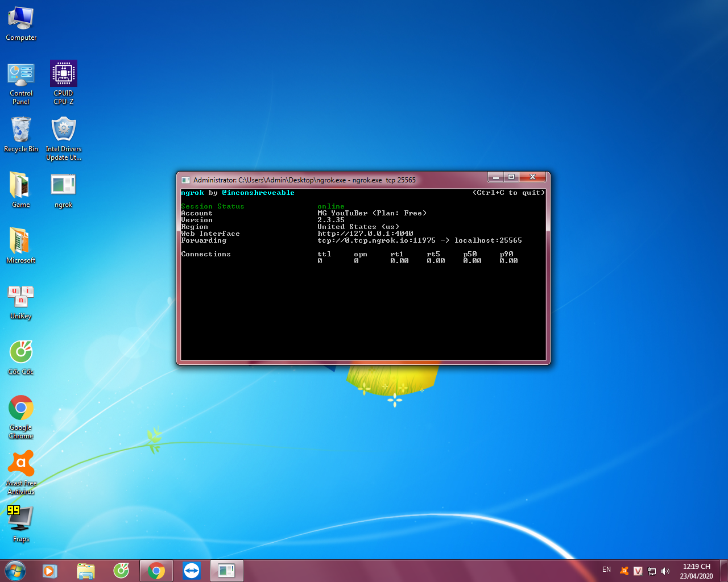Open Google Chrome desktop shortcut

coord(21,408)
